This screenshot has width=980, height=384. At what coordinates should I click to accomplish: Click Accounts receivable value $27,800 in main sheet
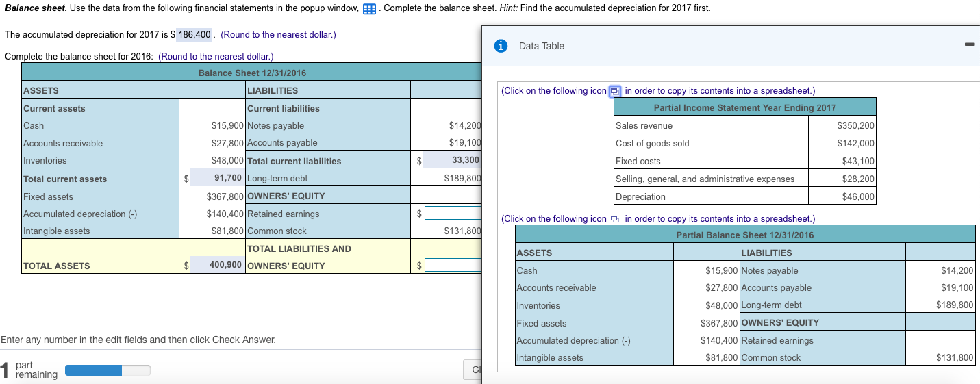[228, 143]
